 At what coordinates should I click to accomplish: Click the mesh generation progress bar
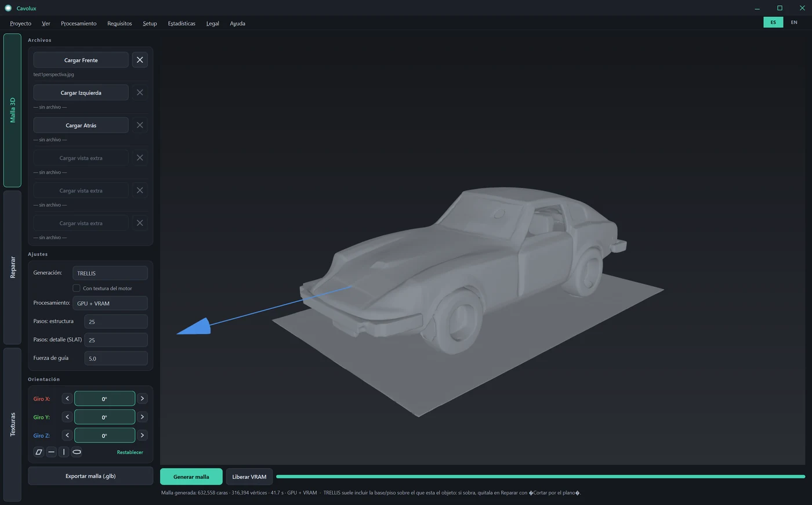541,477
